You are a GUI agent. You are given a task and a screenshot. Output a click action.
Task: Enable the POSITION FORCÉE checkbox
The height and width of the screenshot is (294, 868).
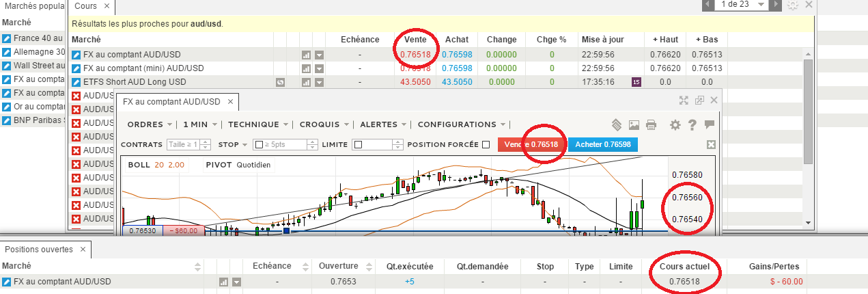486,144
